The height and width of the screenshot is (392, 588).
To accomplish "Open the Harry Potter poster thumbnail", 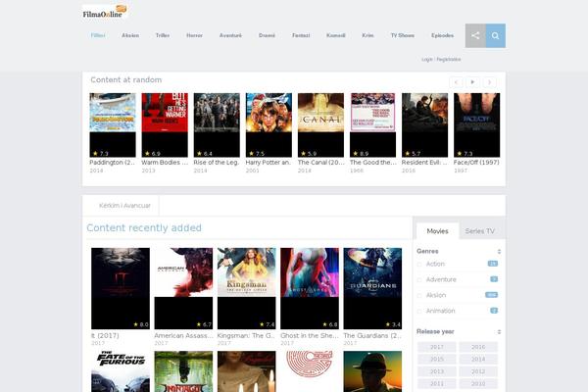I will tap(269, 124).
